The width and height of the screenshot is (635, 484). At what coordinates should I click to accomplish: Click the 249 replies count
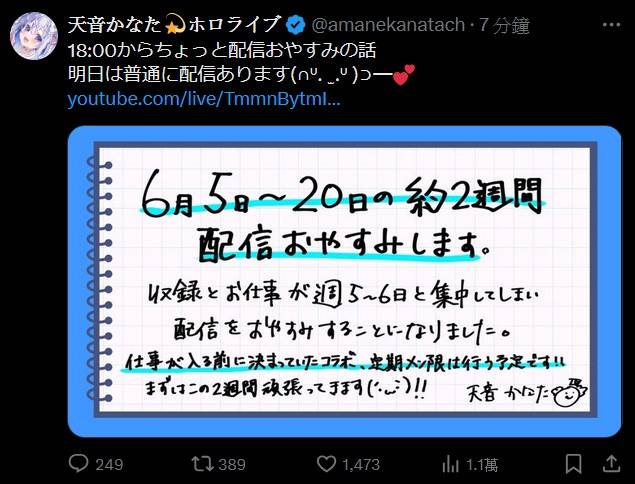[109, 464]
